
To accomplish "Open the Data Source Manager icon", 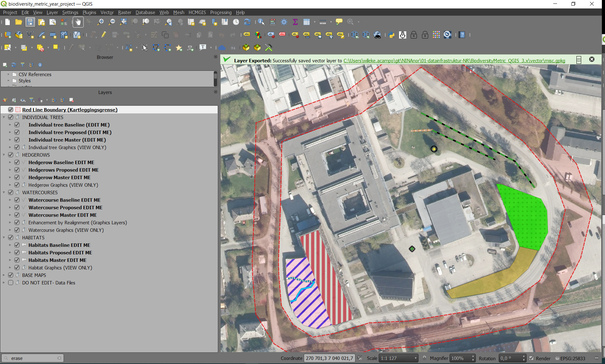I will (8, 35).
